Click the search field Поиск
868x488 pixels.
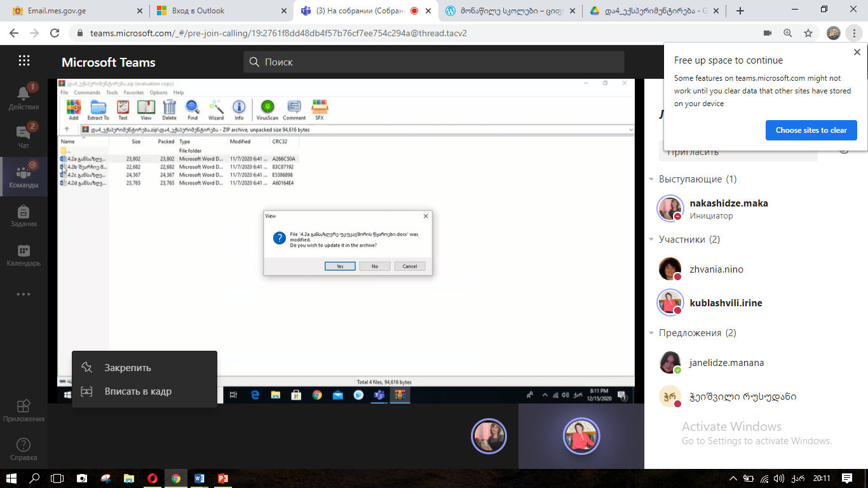pyautogui.click(x=433, y=62)
